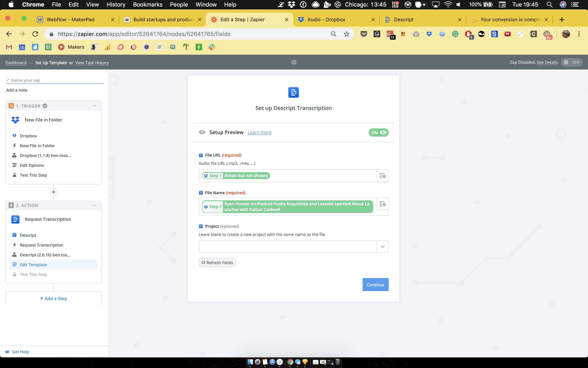Click See Details link
Viewport: 588px width, 368px height.
pos(547,62)
